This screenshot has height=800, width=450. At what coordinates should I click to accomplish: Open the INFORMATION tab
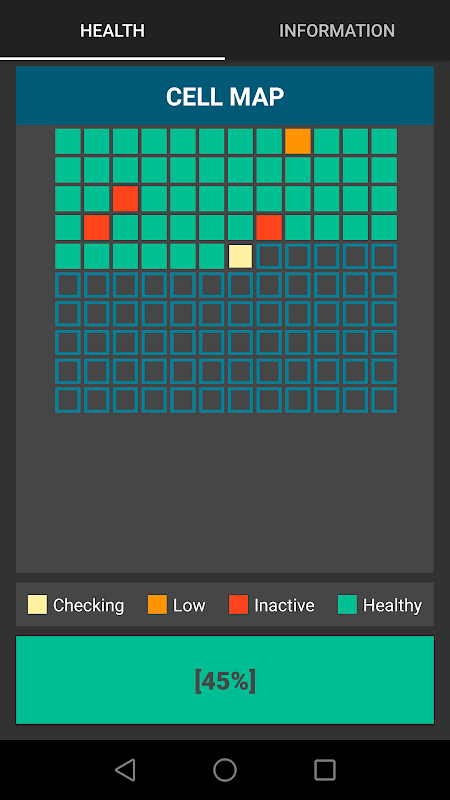(x=337, y=31)
